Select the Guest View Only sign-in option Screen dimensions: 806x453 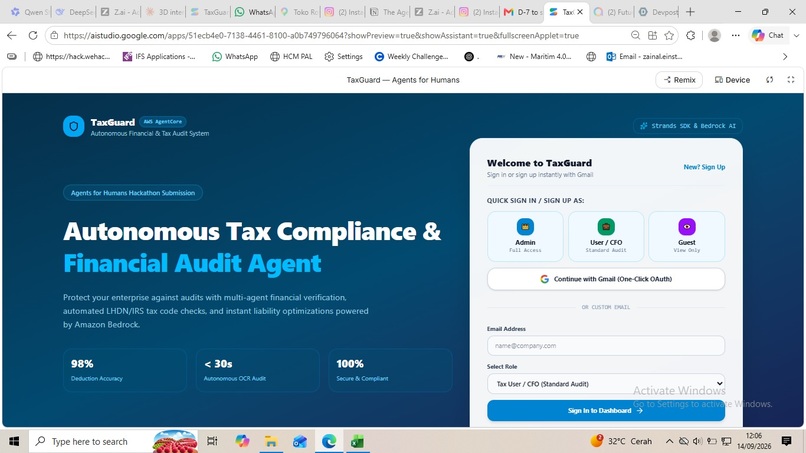tap(687, 237)
